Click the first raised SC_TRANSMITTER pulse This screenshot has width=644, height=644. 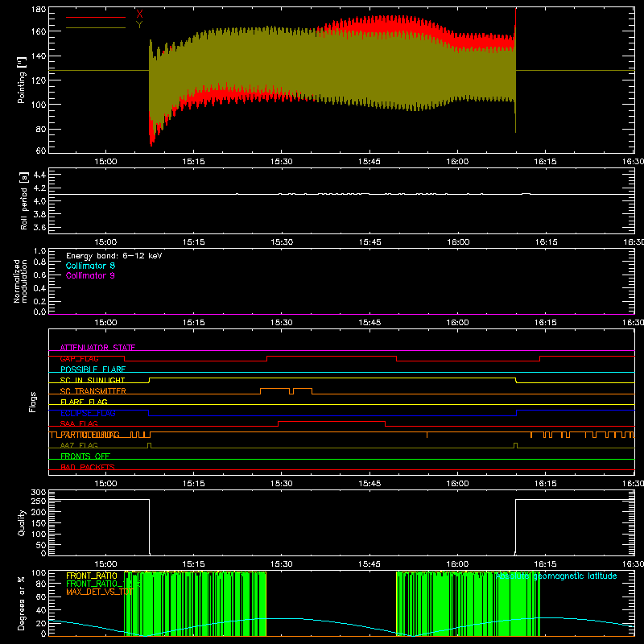point(275,388)
